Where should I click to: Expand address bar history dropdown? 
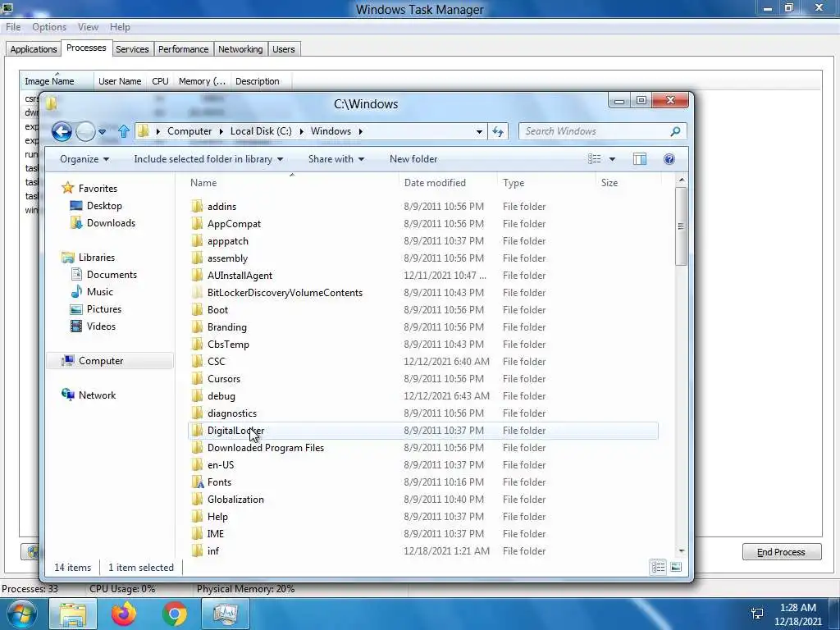(x=479, y=131)
